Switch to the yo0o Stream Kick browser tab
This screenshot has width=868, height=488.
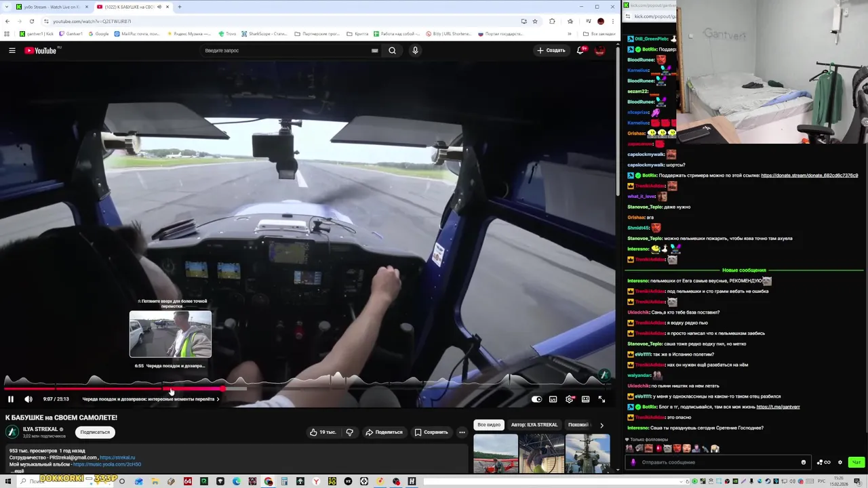tap(52, 7)
